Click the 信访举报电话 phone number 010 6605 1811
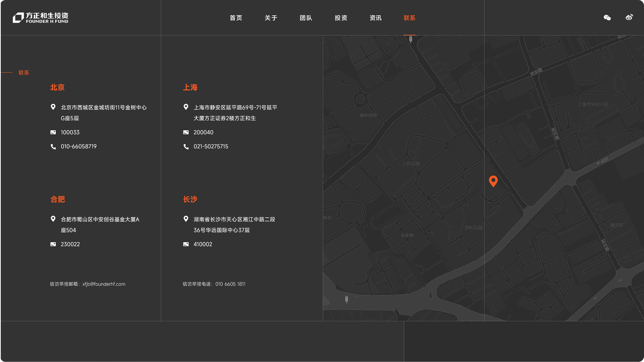The height and width of the screenshot is (362, 644). (x=231, y=284)
